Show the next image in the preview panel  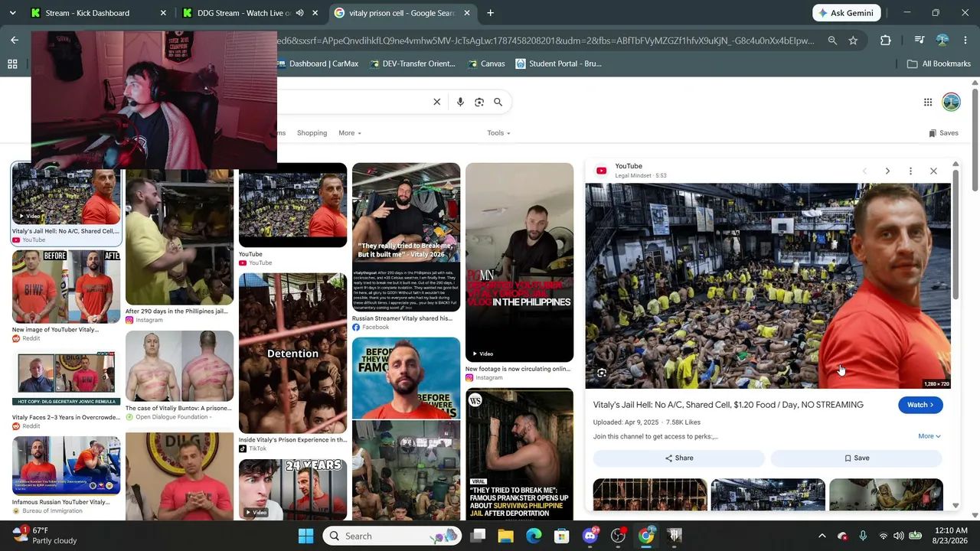(887, 171)
